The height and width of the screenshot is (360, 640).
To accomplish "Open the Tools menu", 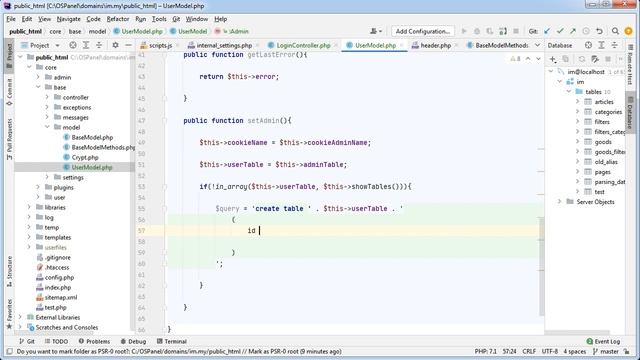I will point(159,19).
